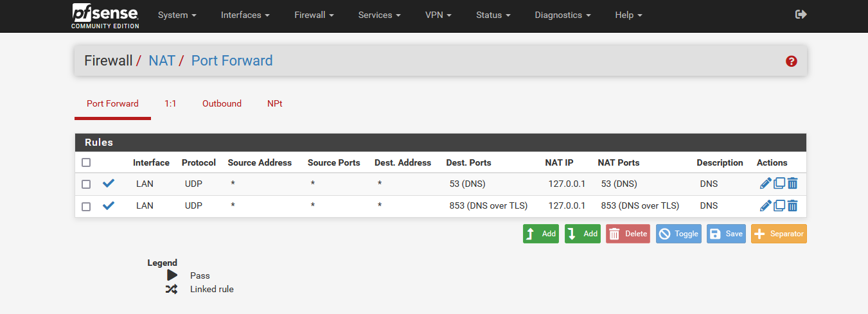Viewport: 868px width, 314px height.
Task: Edit the 853 DNS over TLS rule
Action: 765,205
